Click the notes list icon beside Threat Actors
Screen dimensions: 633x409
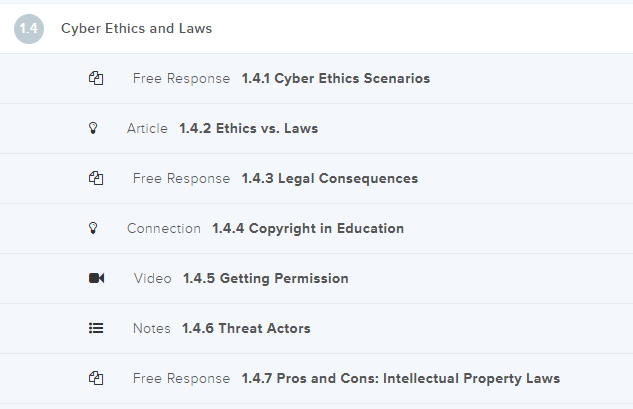click(96, 328)
